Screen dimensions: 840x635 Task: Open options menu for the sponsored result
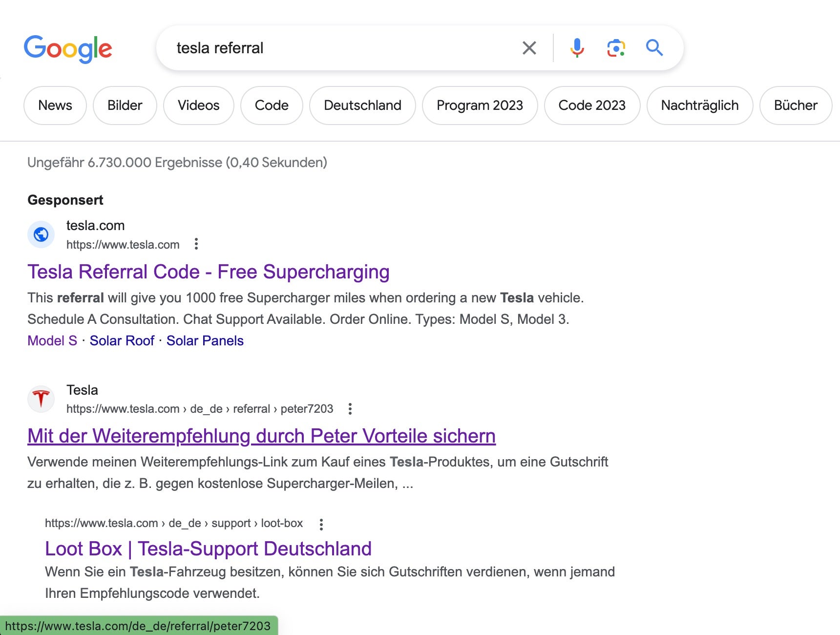point(197,244)
